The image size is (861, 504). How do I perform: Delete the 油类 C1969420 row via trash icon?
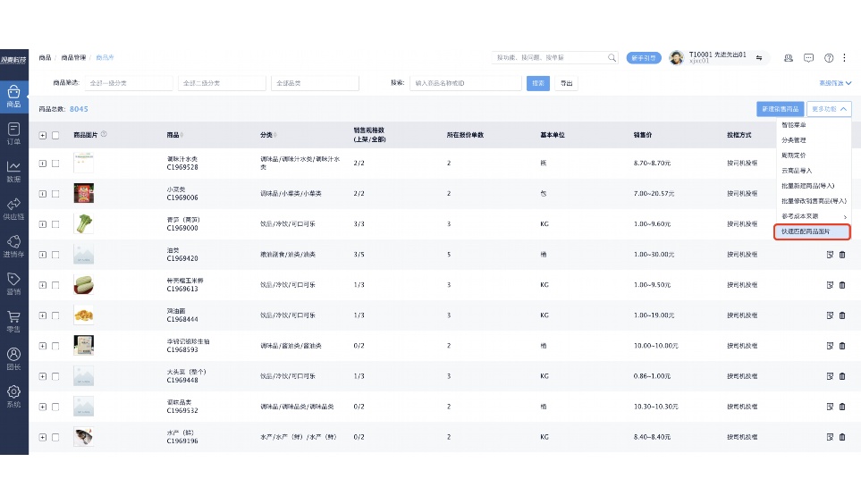[841, 255]
